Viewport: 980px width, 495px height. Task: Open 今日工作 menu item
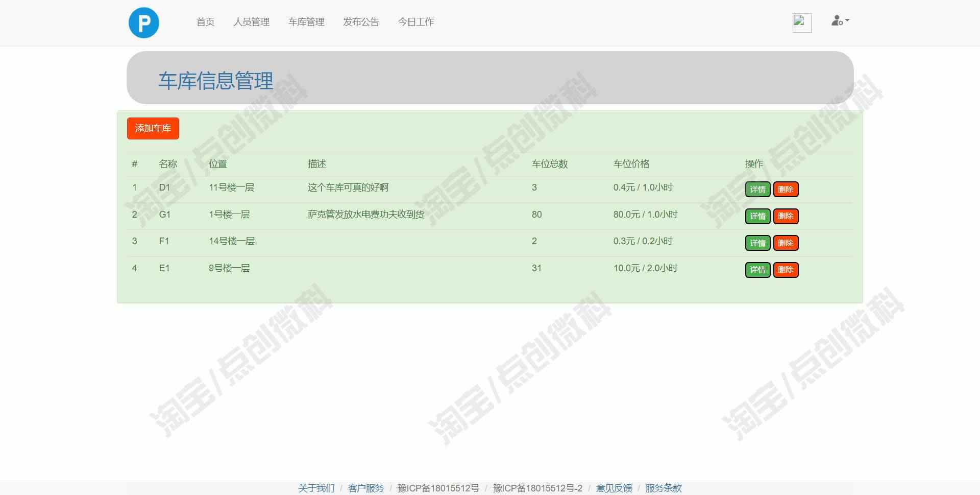(416, 22)
